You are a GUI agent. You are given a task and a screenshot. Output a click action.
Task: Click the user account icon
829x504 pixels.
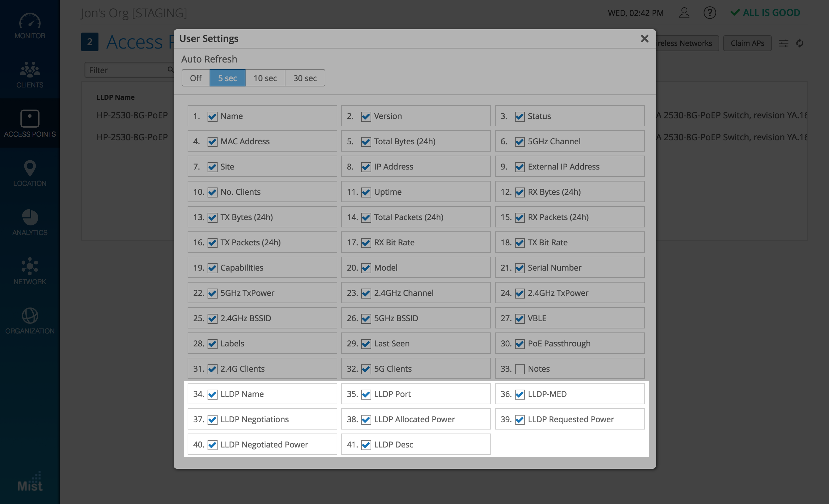pyautogui.click(x=684, y=13)
